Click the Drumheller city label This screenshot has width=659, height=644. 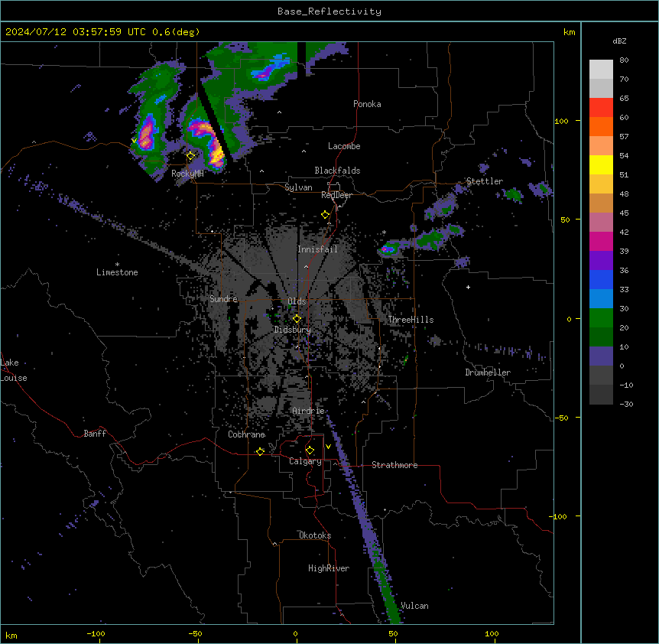[x=488, y=372]
